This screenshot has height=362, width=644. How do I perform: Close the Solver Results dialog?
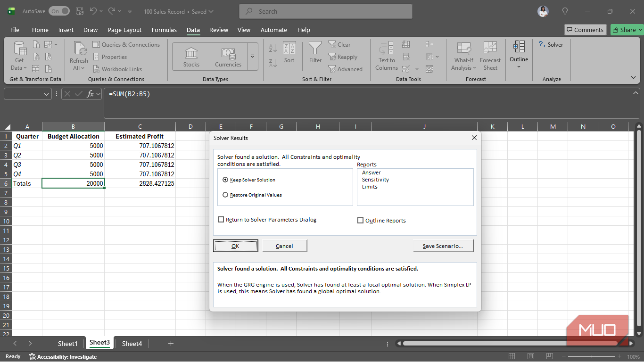coord(474,138)
